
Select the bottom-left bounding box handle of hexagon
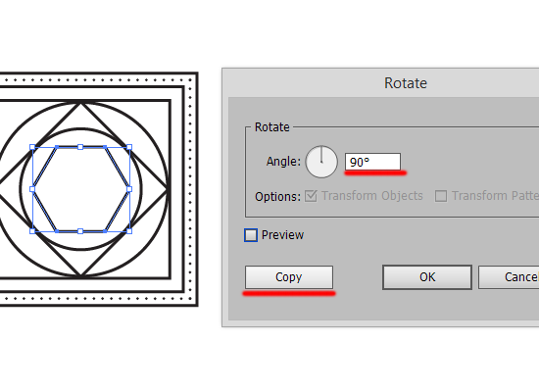pos(32,231)
